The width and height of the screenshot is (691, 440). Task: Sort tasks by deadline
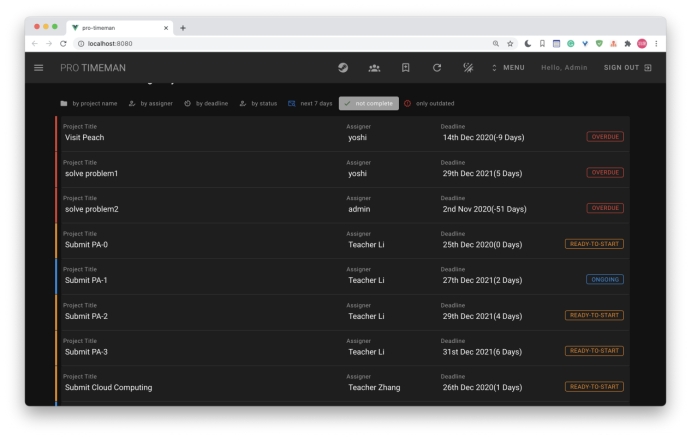pos(209,103)
